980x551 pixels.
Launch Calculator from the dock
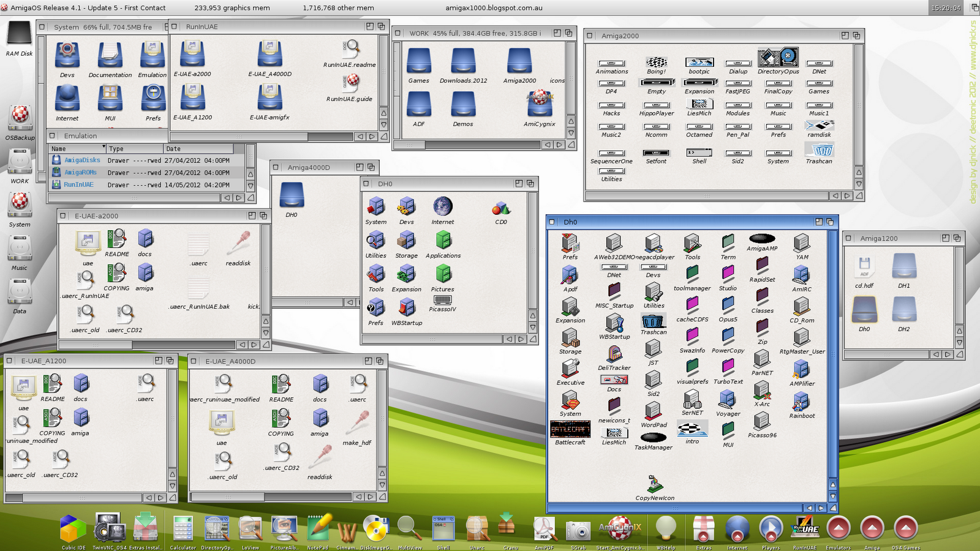point(183,528)
